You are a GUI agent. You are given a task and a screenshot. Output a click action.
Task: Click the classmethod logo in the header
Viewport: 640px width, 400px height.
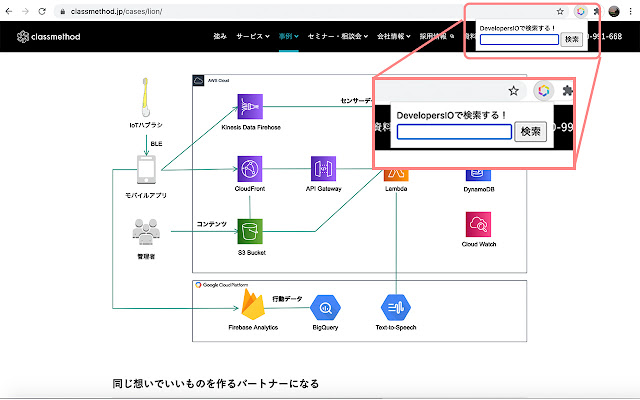click(x=49, y=37)
